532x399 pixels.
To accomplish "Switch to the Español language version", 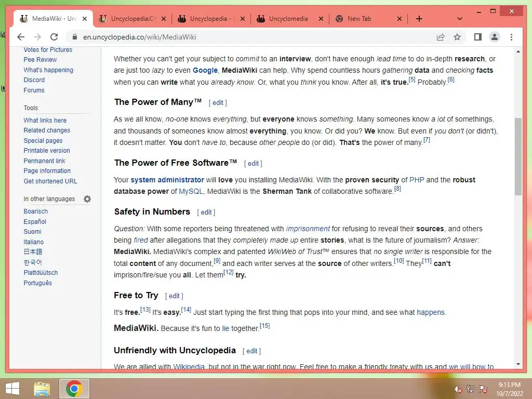I will (35, 221).
